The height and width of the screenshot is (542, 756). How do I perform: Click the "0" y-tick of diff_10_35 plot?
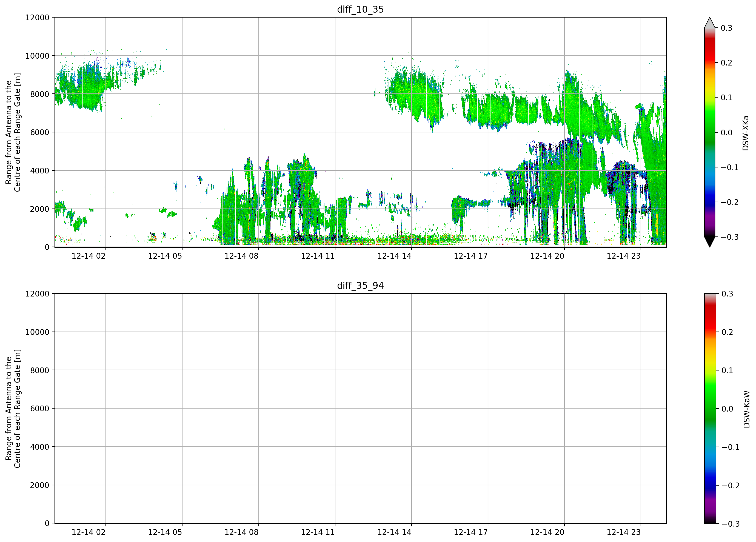click(x=47, y=247)
